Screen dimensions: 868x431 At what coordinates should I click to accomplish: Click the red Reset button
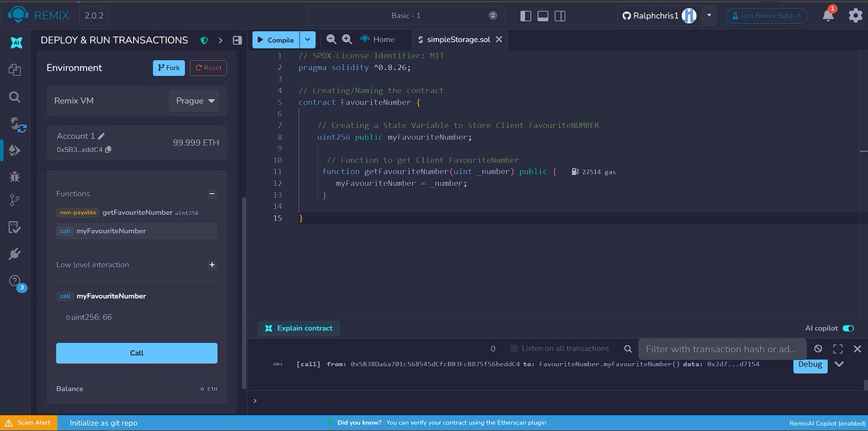point(208,67)
